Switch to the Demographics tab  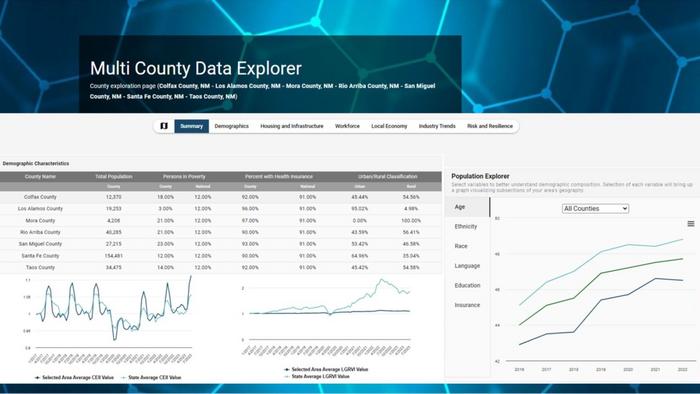click(231, 126)
